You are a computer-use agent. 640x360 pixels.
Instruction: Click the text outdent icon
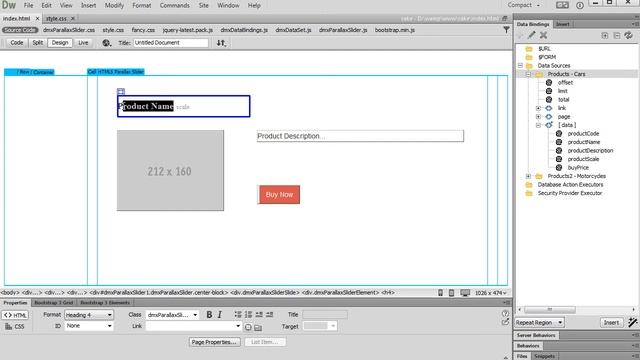click(259, 315)
